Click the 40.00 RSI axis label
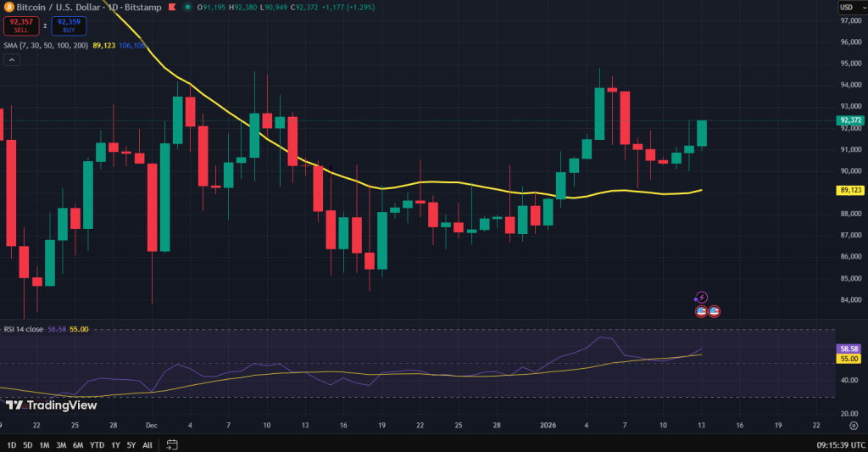 [x=849, y=380]
